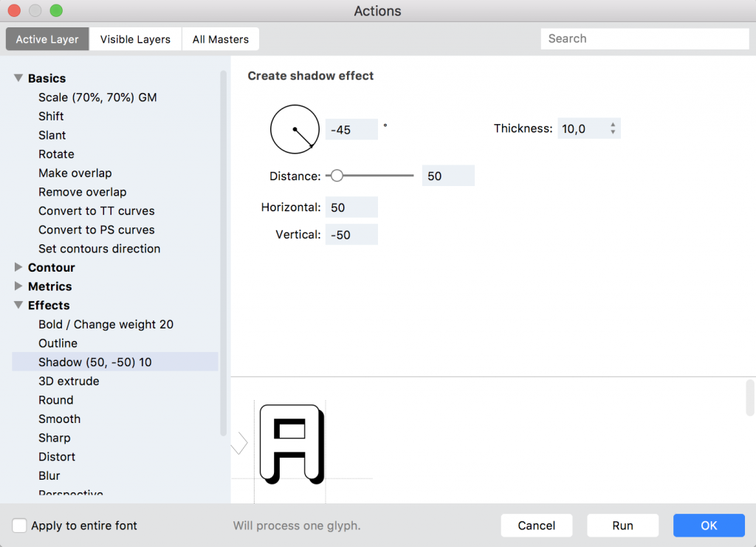Screen dimensions: 756x547
Task: Select the 3D extrude effect
Action: (x=69, y=381)
